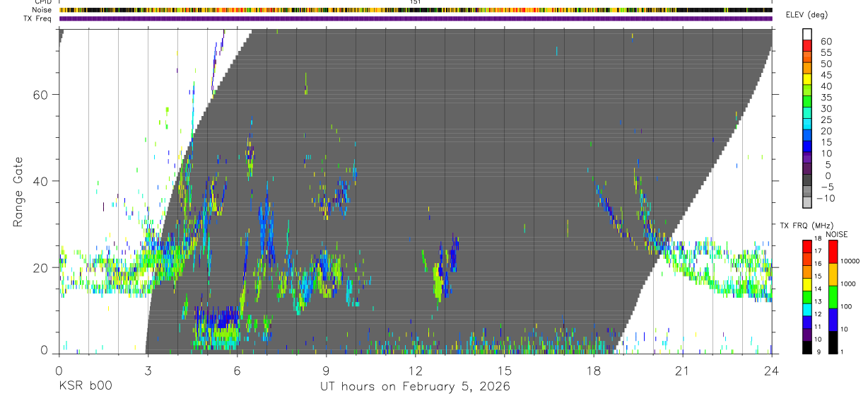
Task: Click the amber swatch in NOISE legend
Action: [x=833, y=274]
